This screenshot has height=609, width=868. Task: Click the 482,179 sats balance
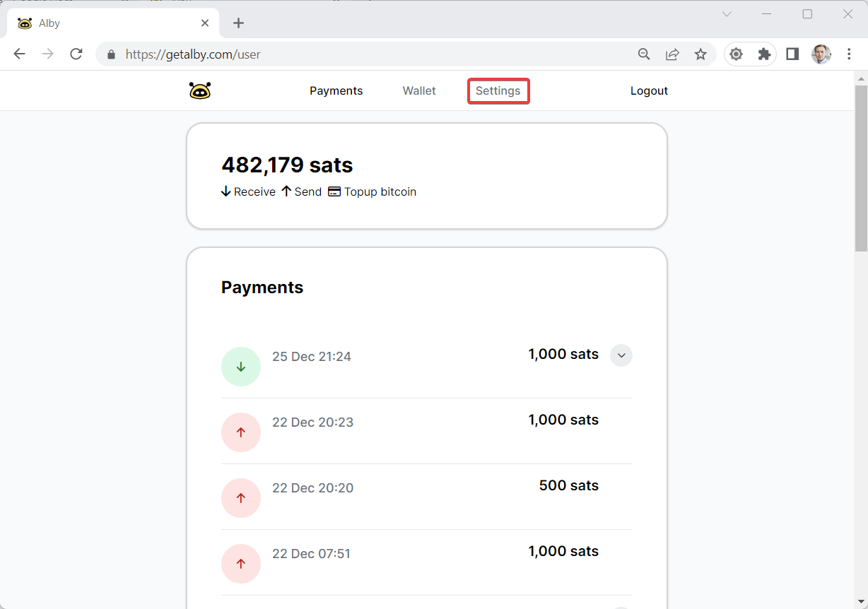coord(287,165)
